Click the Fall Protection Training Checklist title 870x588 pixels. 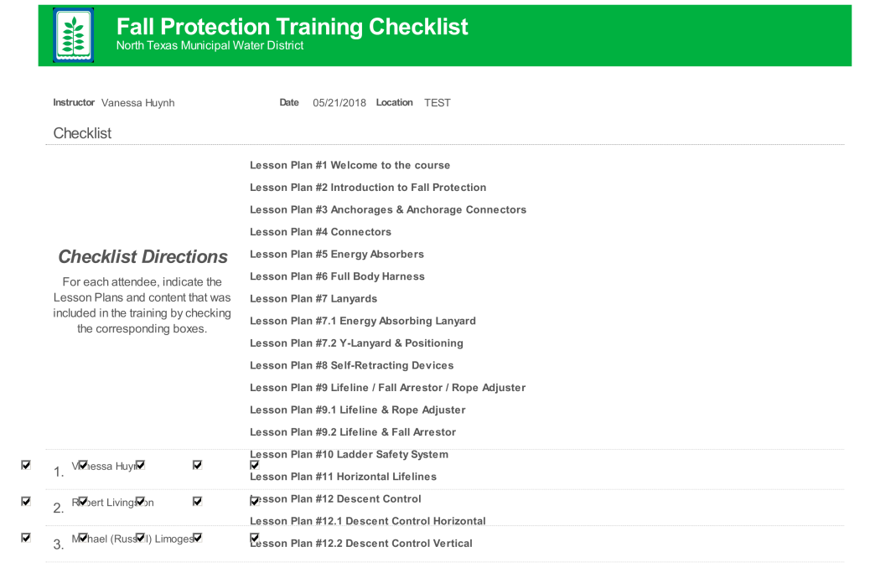click(x=292, y=27)
